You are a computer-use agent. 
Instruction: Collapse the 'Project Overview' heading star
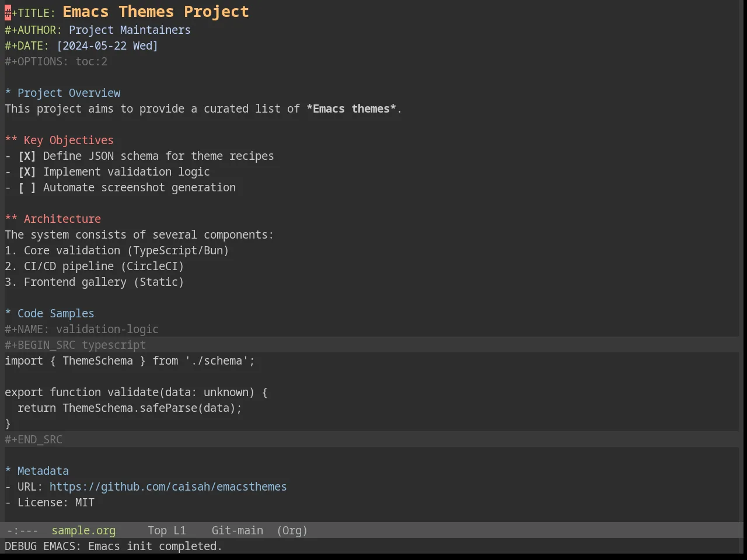point(8,93)
